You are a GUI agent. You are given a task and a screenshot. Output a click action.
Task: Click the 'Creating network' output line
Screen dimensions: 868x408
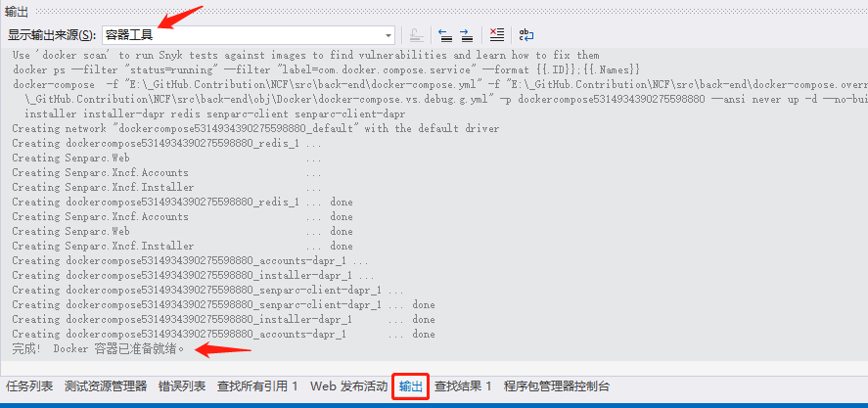click(255, 128)
